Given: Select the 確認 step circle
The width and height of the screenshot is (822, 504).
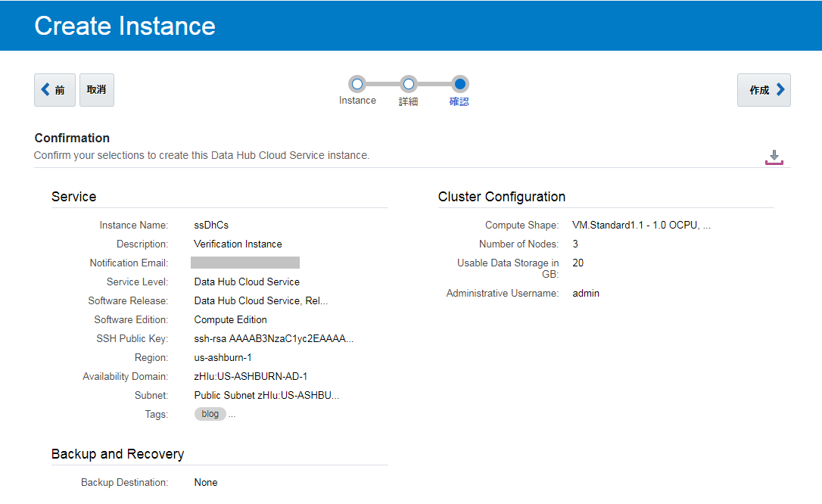Looking at the screenshot, I should point(459,84).
